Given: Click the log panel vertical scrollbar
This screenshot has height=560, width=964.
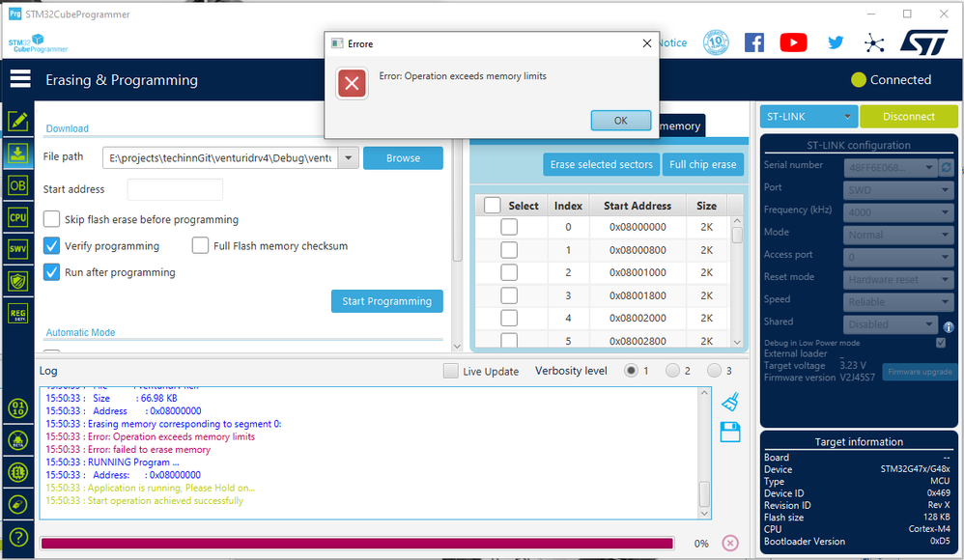Looking at the screenshot, I should (x=704, y=453).
